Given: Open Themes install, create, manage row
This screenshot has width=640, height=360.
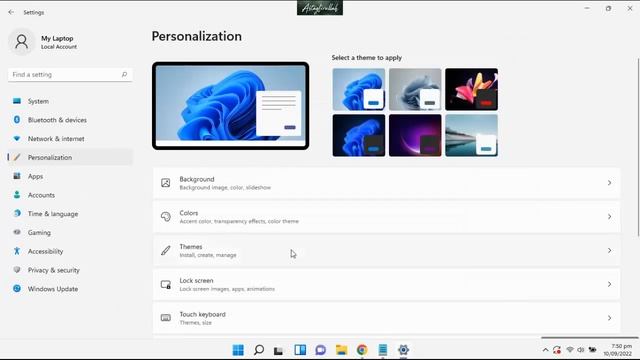Looking at the screenshot, I should click(387, 250).
